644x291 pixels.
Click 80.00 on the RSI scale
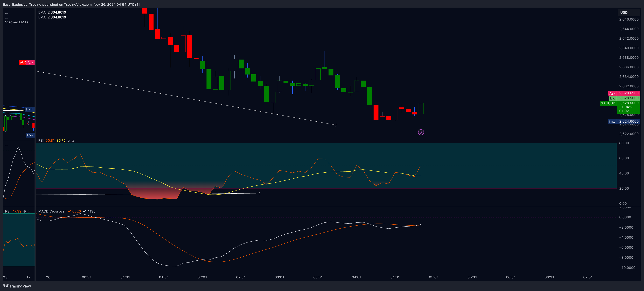click(x=624, y=143)
